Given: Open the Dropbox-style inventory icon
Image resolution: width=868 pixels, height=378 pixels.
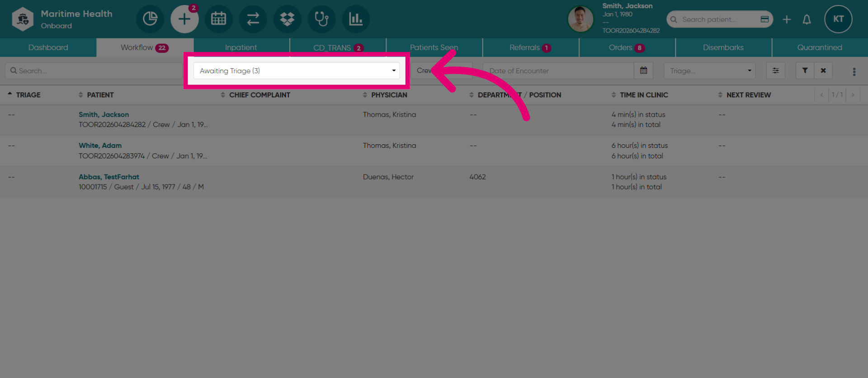Looking at the screenshot, I should (x=288, y=19).
